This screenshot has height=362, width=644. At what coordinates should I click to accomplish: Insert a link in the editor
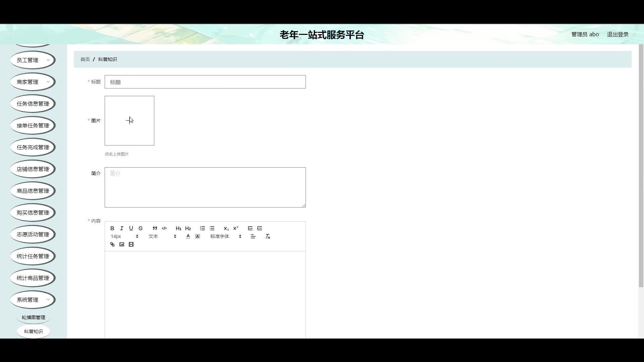pyautogui.click(x=112, y=245)
